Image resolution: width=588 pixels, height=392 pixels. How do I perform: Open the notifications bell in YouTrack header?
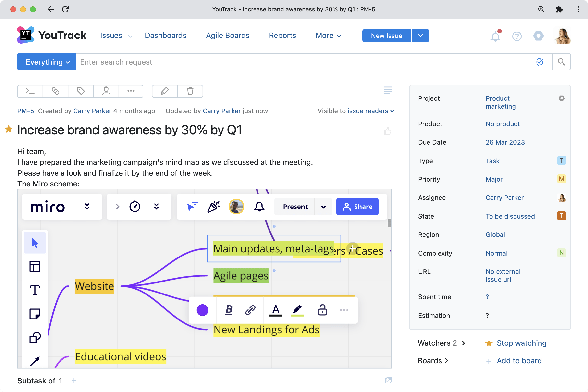(x=495, y=36)
